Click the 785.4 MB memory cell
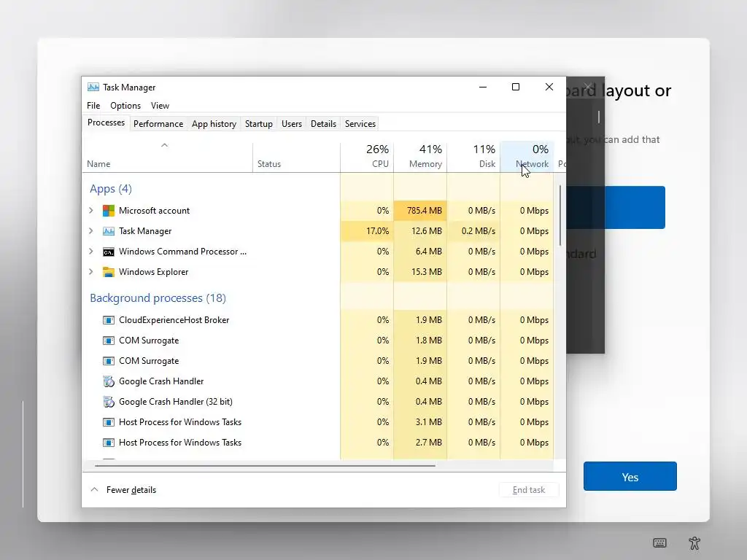 click(420, 211)
